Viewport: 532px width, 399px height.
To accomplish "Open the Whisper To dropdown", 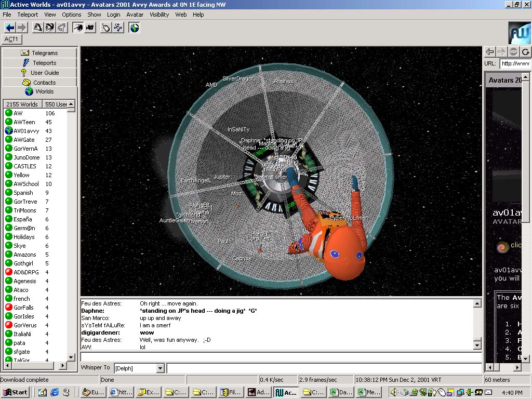I will [160, 368].
